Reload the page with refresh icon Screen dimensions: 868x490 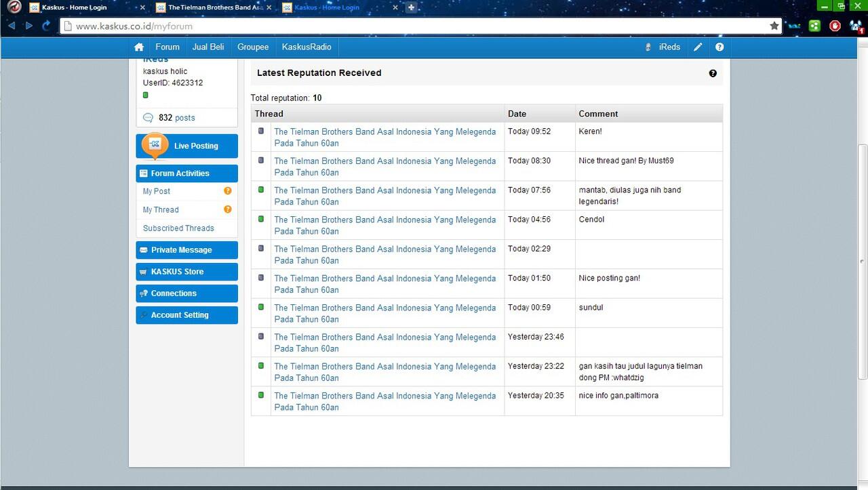tap(46, 26)
